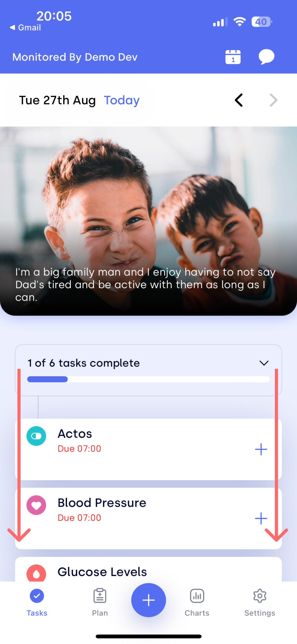Open the Charts tab icon
297x644 pixels.
[197, 596]
